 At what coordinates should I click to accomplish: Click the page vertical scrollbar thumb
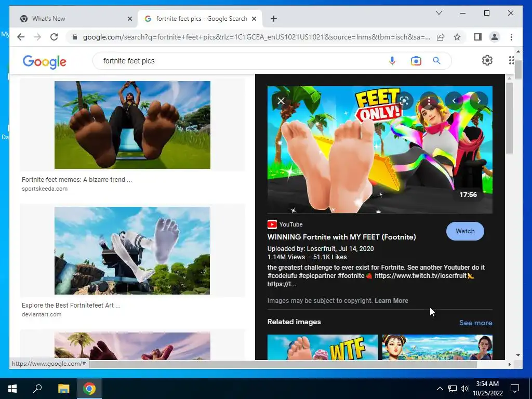point(518,70)
